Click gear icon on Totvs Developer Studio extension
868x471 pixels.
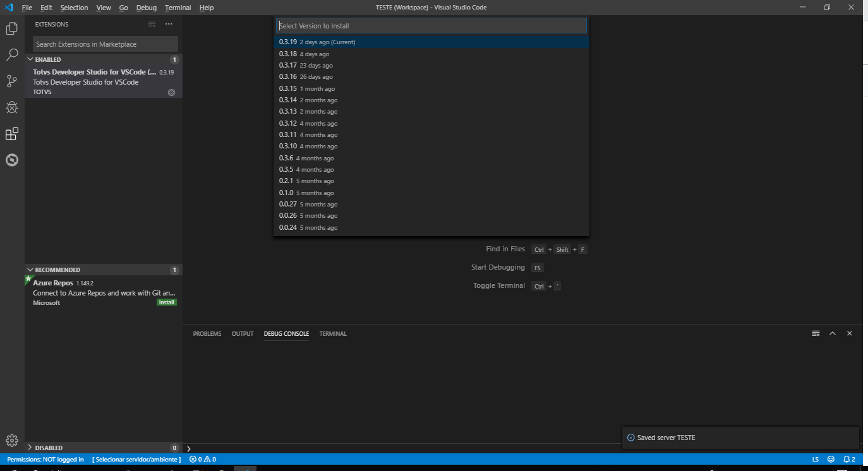[171, 92]
